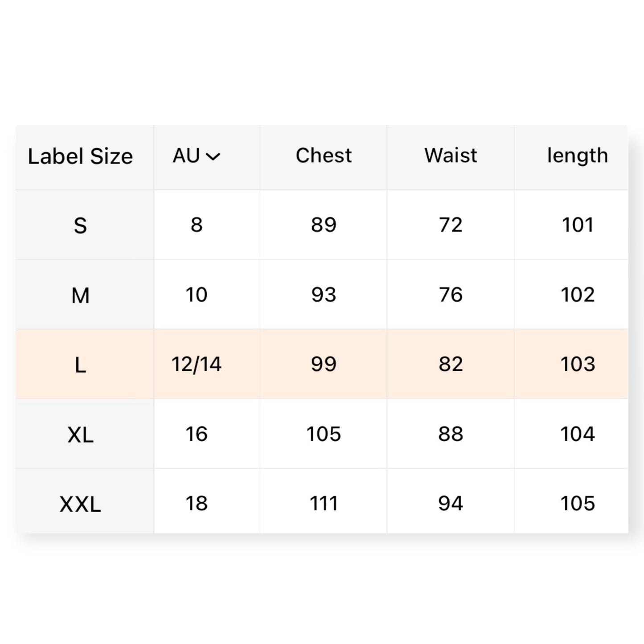
Task: Choose the highlighted L size row
Action: [322, 364]
